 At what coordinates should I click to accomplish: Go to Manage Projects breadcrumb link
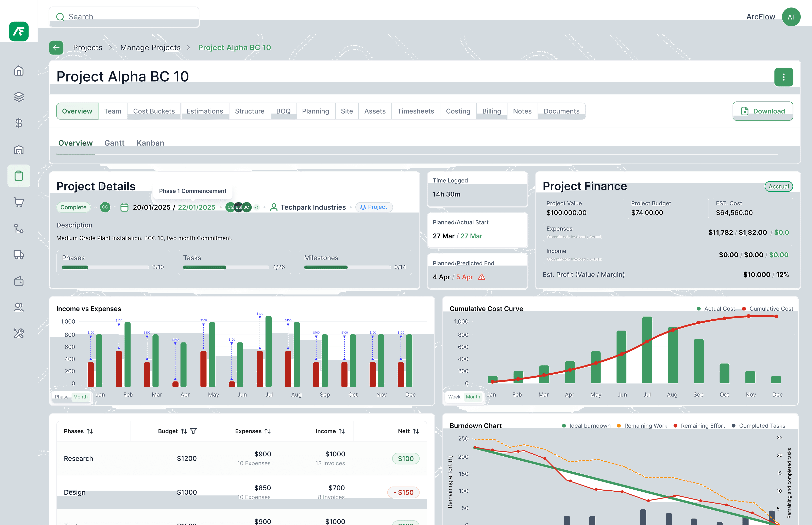click(150, 48)
